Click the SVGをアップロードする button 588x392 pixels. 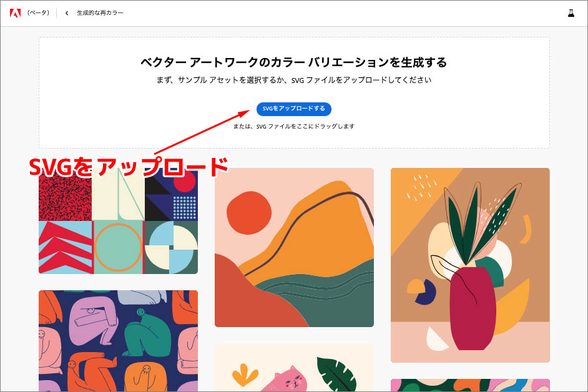tap(293, 109)
